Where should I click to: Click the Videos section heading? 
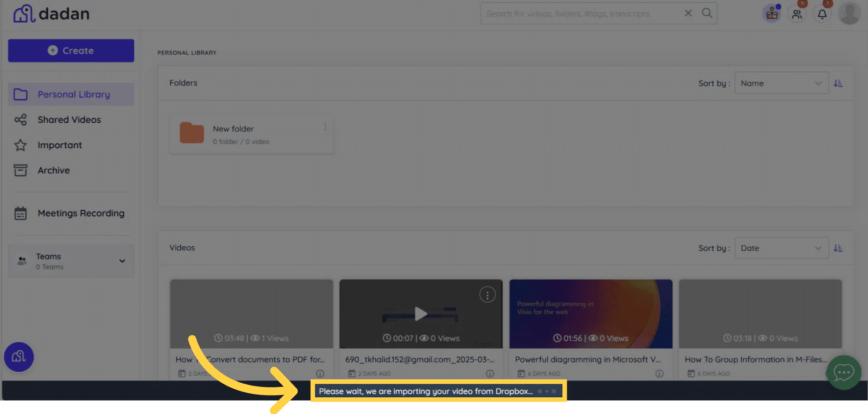coord(182,248)
